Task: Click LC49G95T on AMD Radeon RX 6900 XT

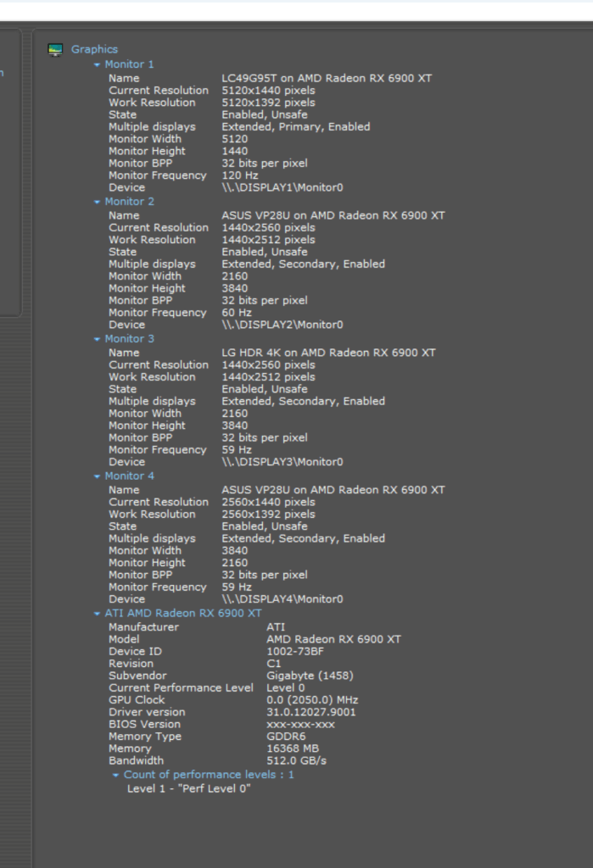Action: coord(327,78)
